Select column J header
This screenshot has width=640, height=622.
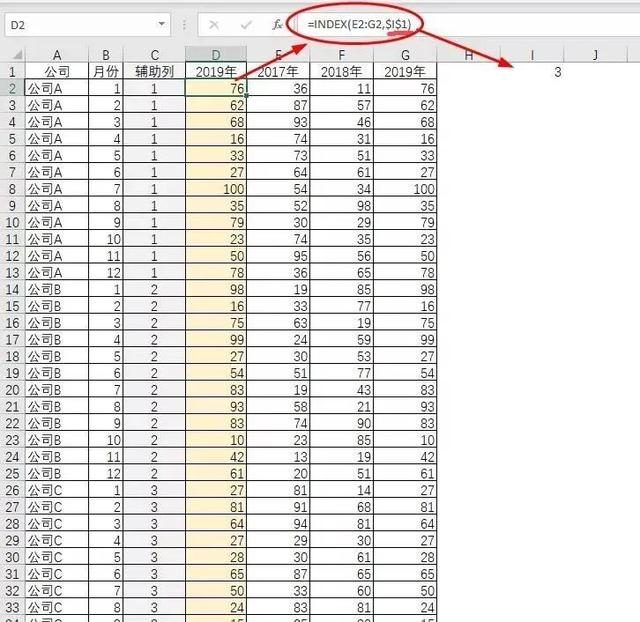pyautogui.click(x=595, y=55)
